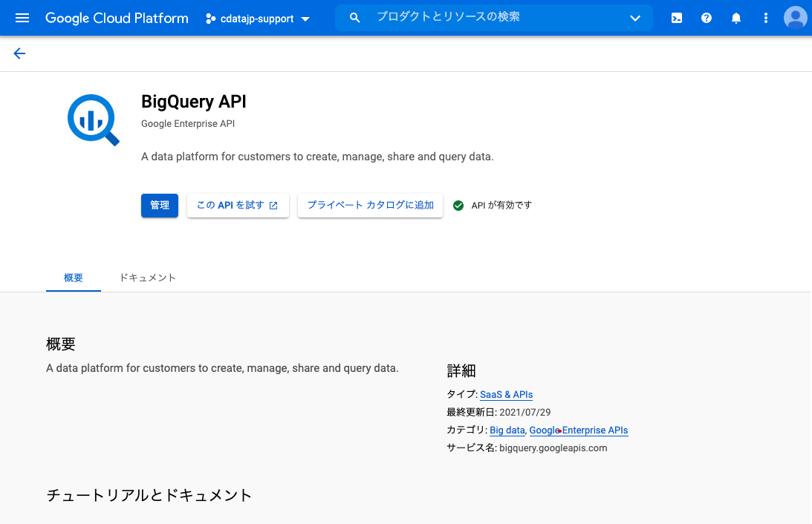Click the この API を試す button
Image resolution: width=812 pixels, height=524 pixels.
[x=238, y=206]
